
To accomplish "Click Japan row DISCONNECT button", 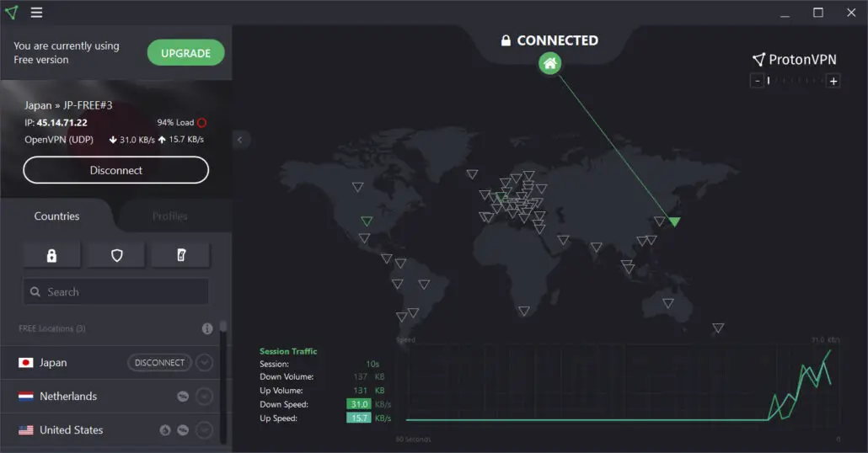I will click(x=159, y=362).
